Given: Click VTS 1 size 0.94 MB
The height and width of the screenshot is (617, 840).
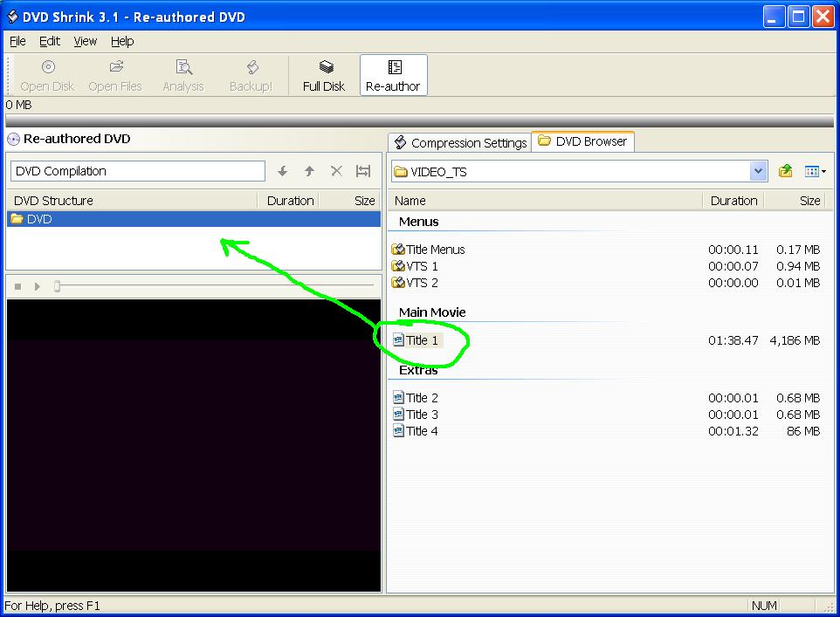Looking at the screenshot, I should click(798, 266).
